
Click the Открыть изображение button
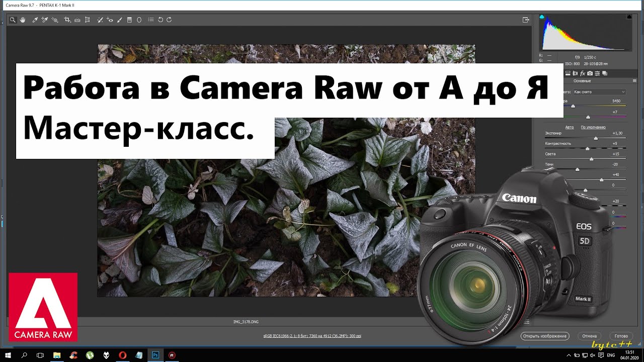point(544,336)
